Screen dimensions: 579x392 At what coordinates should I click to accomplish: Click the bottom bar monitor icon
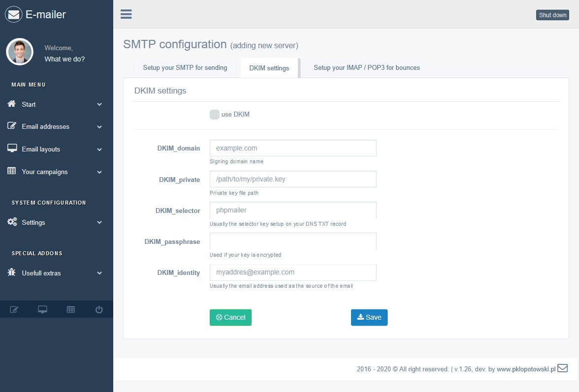42,309
